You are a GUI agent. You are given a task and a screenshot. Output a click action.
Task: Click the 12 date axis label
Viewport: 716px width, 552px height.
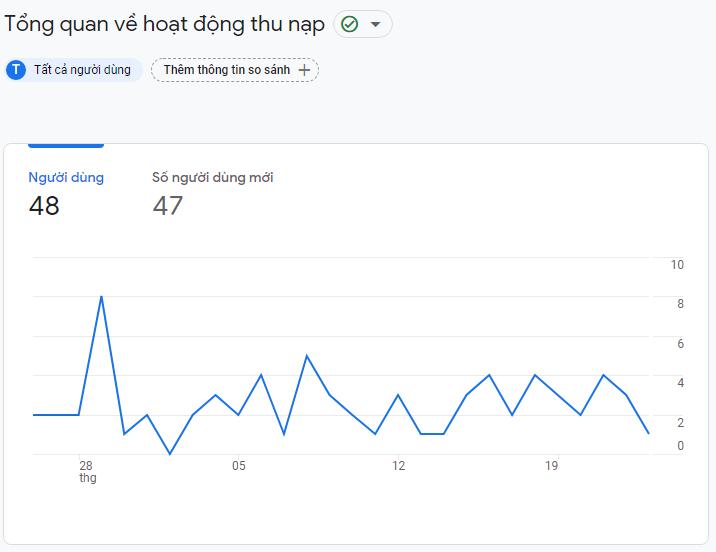point(398,466)
